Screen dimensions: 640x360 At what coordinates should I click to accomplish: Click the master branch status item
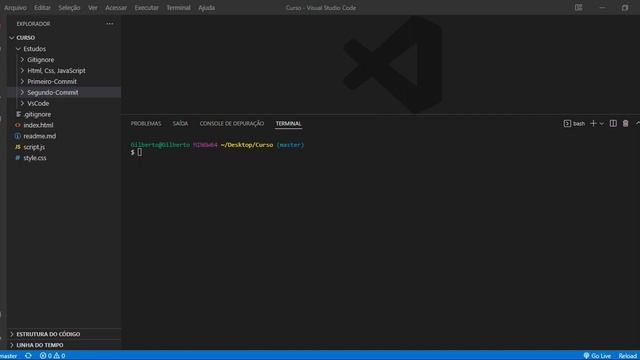click(9, 356)
